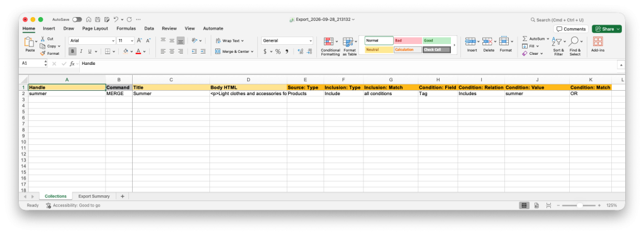Switch to the Export Summary sheet tab
Image resolution: width=644 pixels, height=235 pixels.
click(x=94, y=197)
